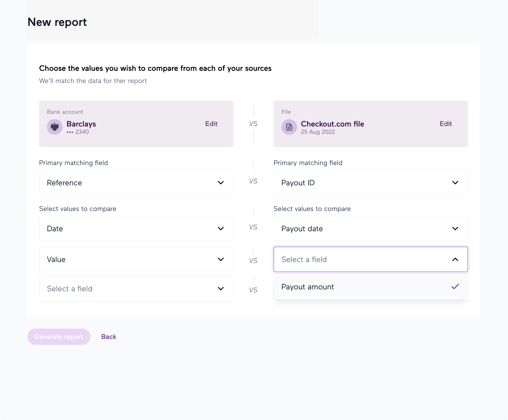The height and width of the screenshot is (420, 508).
Task: Click the chevron in the Reference dropdown
Action: click(221, 183)
